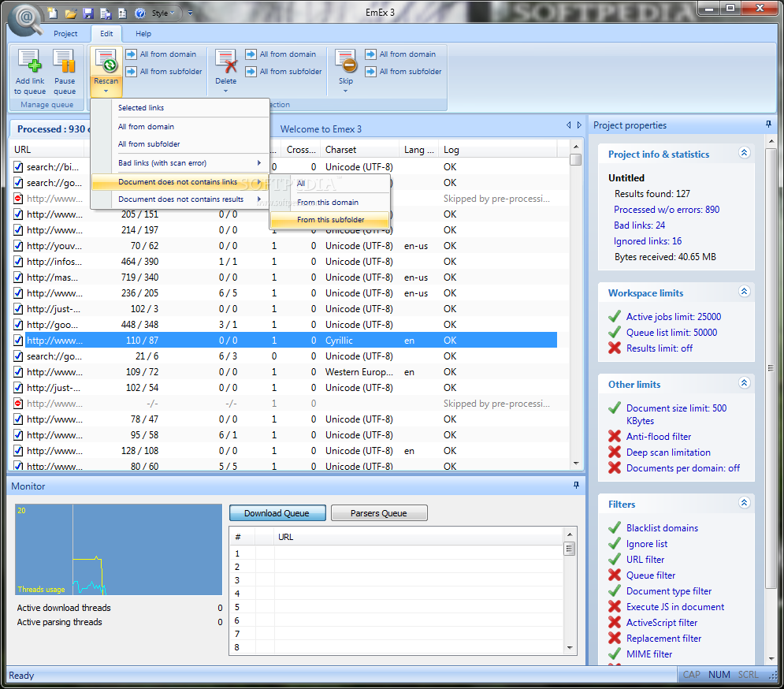Image resolution: width=784 pixels, height=689 pixels.
Task: Collapse the Workspace limits section
Action: [744, 291]
